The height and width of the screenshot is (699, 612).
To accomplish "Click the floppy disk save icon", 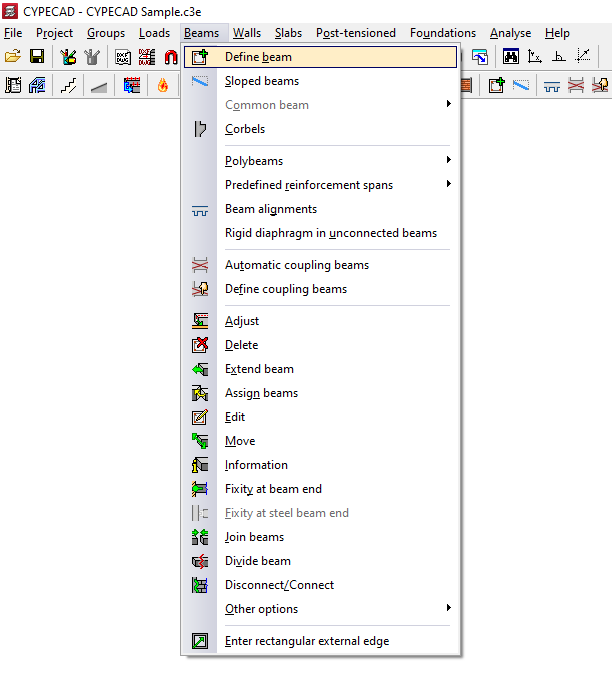I will tap(37, 57).
